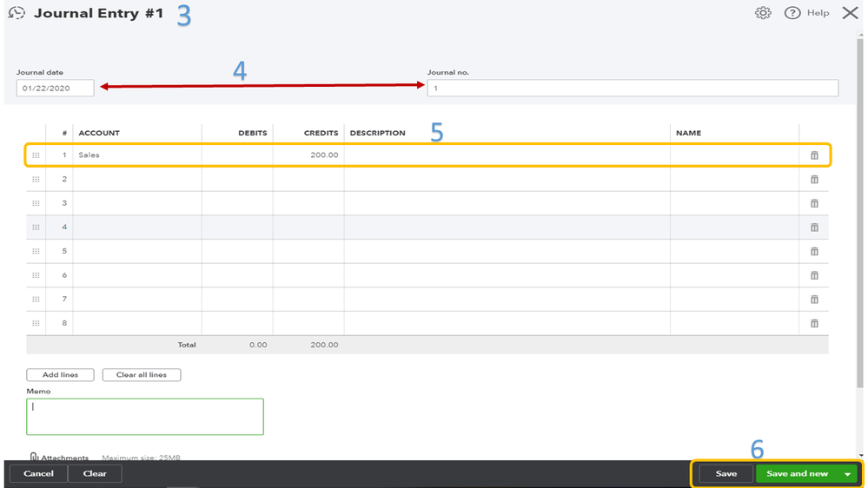
Task: Delete line 5 with trash icon
Action: coord(814,251)
